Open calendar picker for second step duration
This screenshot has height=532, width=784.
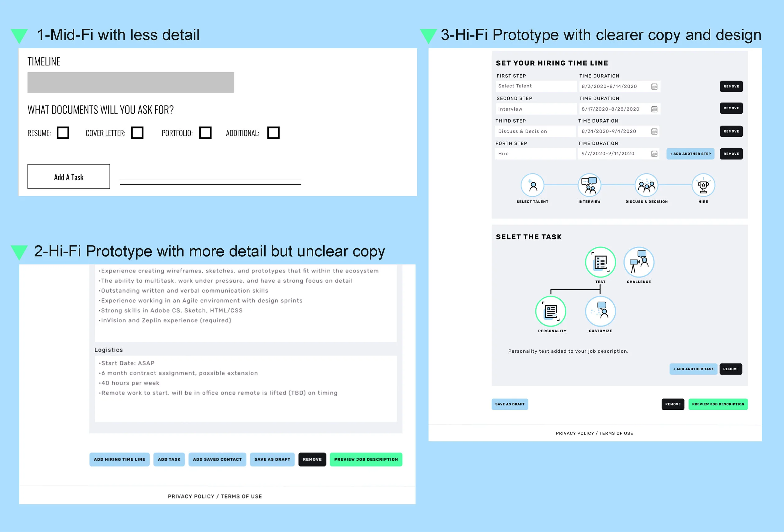pos(654,109)
